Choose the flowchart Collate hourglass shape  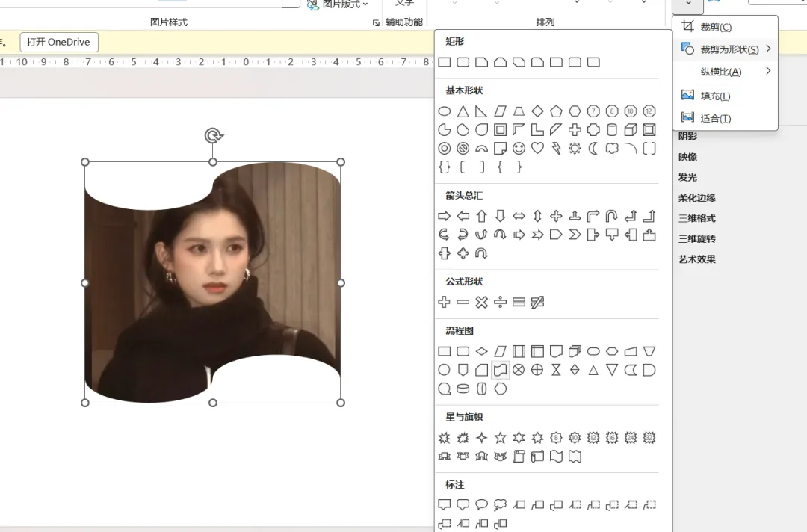(x=556, y=370)
